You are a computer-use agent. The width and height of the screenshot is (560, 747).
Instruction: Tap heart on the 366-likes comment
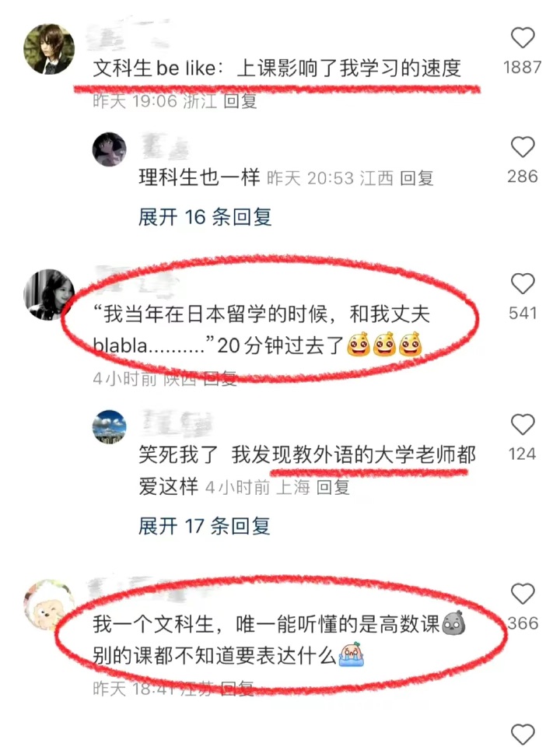[x=523, y=594]
